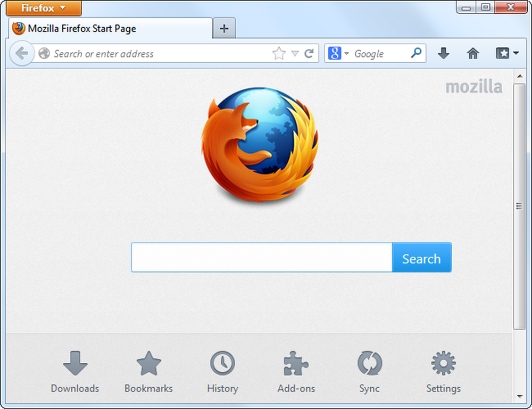Click the Google search engine icon
Viewport: 532px width, 409px height.
(x=335, y=53)
